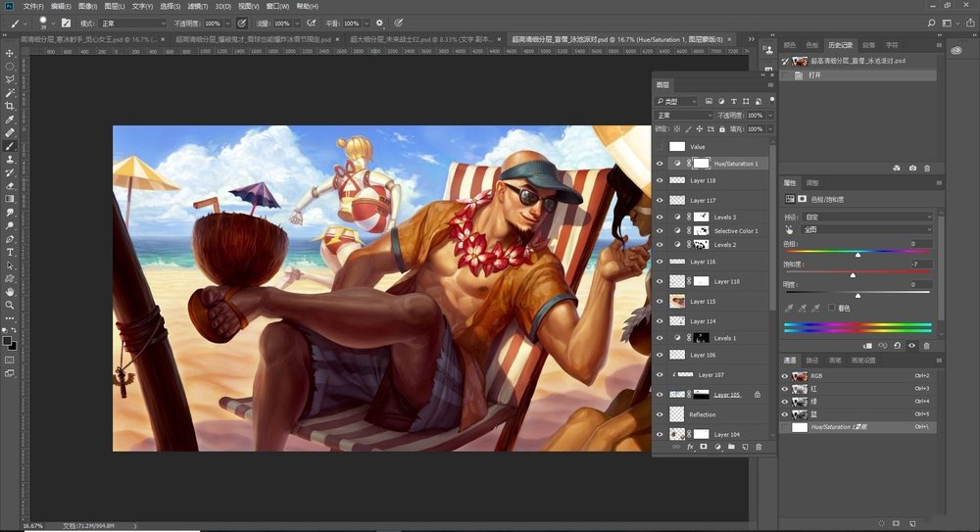Click saturation slider handle
980x532 pixels.
click(853, 274)
